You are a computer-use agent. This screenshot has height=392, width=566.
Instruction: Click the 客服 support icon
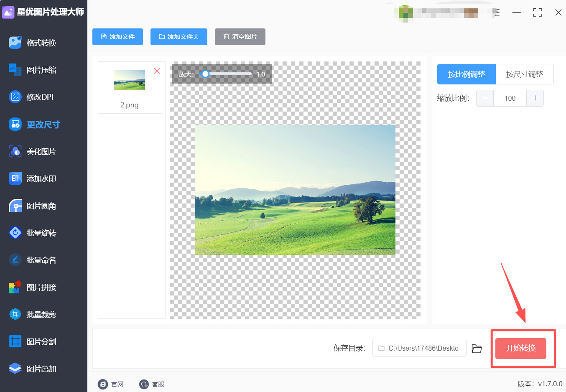point(144,384)
